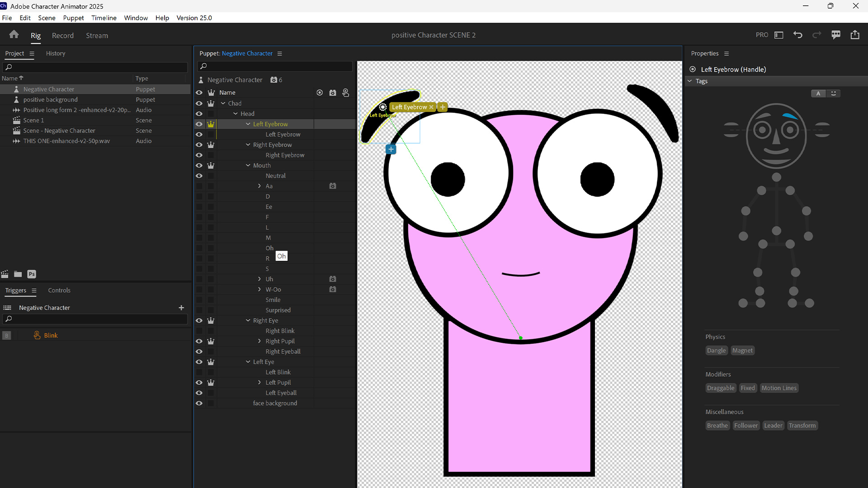Click the Share export icon
Image resolution: width=868 pixels, height=488 pixels.
[855, 35]
